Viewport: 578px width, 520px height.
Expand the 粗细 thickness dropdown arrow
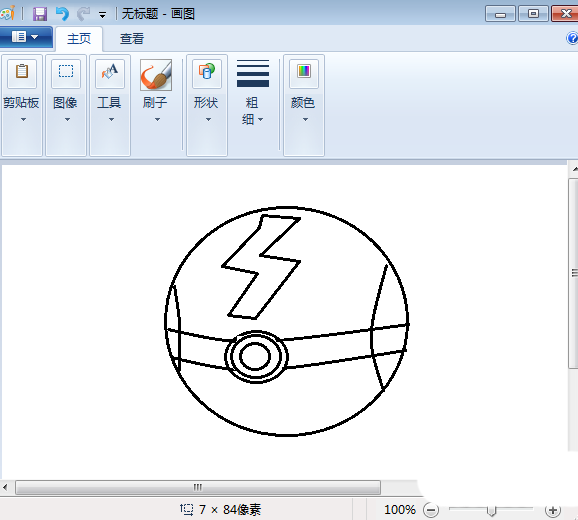pos(261,119)
